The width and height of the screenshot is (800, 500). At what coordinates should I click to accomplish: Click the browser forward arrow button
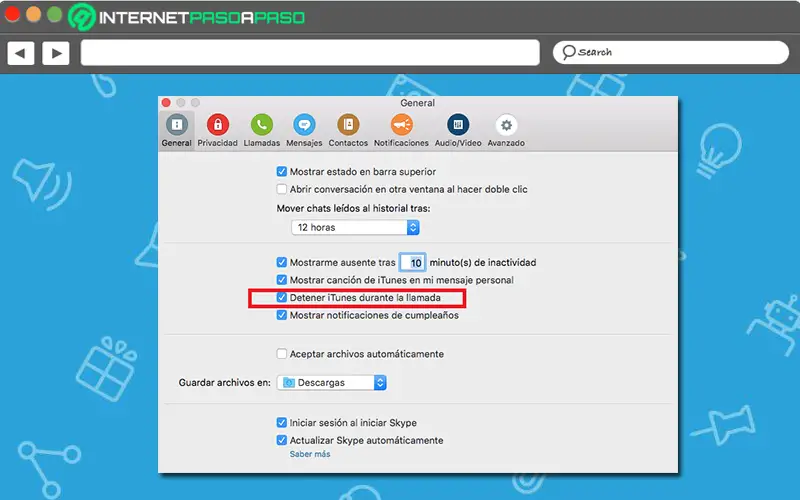point(56,53)
